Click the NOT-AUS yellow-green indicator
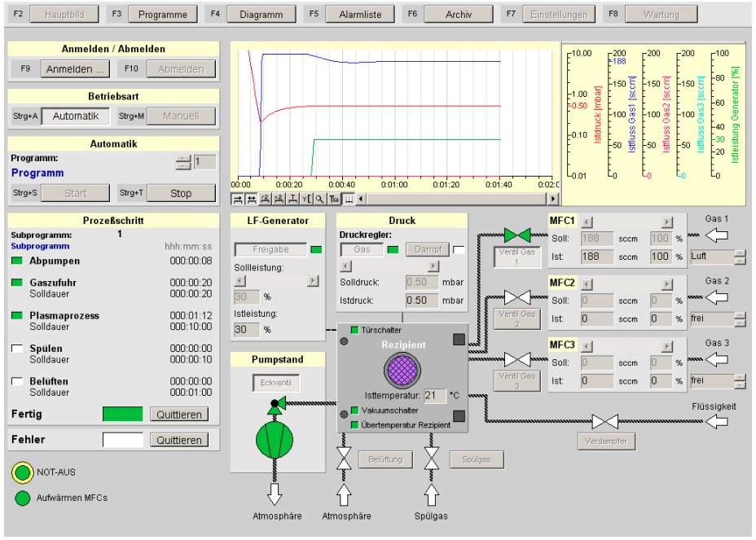The height and width of the screenshot is (540, 756). (x=22, y=472)
